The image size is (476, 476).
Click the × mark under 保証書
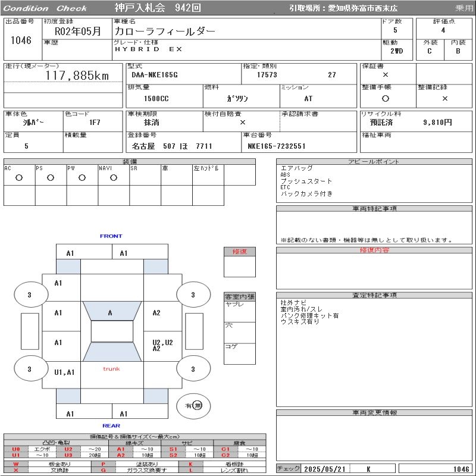coord(386,75)
